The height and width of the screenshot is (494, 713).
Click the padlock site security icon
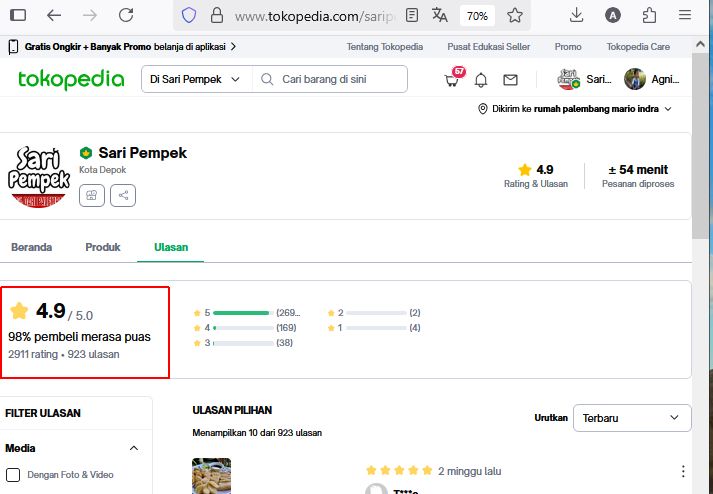tap(217, 15)
